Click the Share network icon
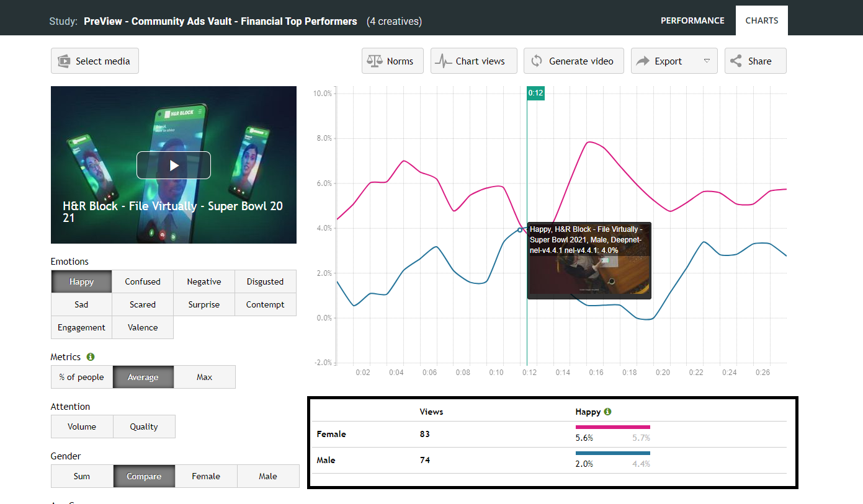Screen dimensions: 863x504 [x=736, y=61]
